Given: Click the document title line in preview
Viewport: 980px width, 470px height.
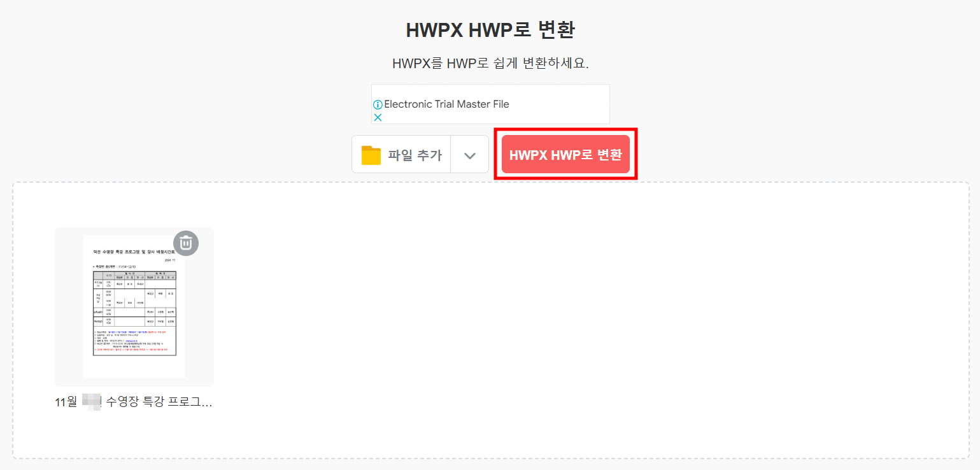Looking at the screenshot, I should tap(134, 252).
